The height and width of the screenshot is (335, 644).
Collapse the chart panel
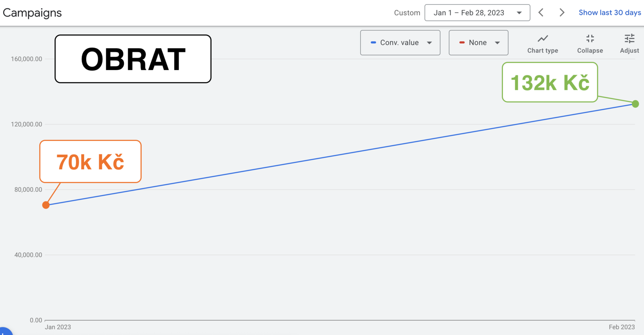coord(590,44)
